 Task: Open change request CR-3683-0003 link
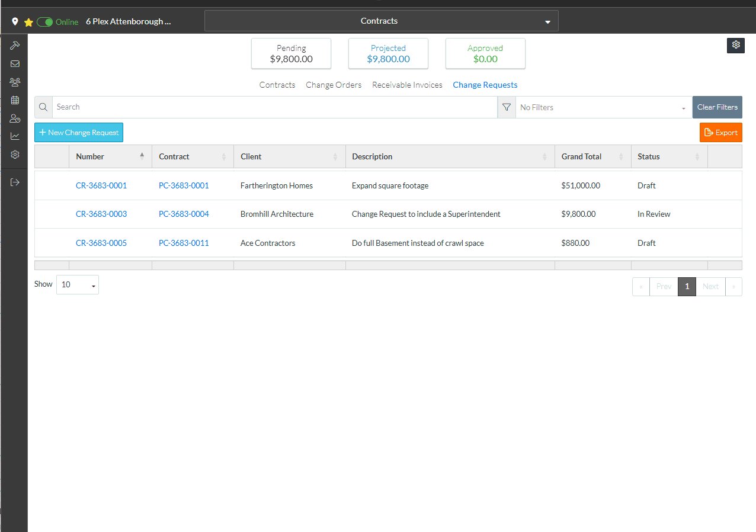(101, 214)
